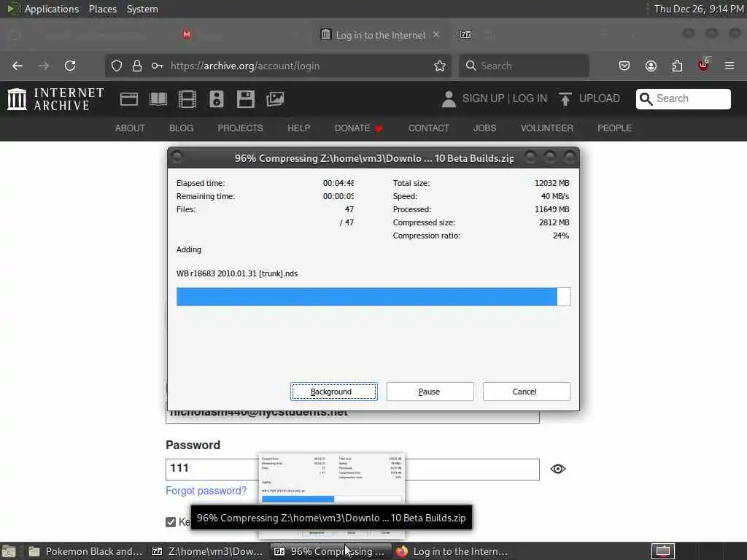Click the site padlock icon
Image resolution: width=747 pixels, height=560 pixels.
tap(137, 66)
